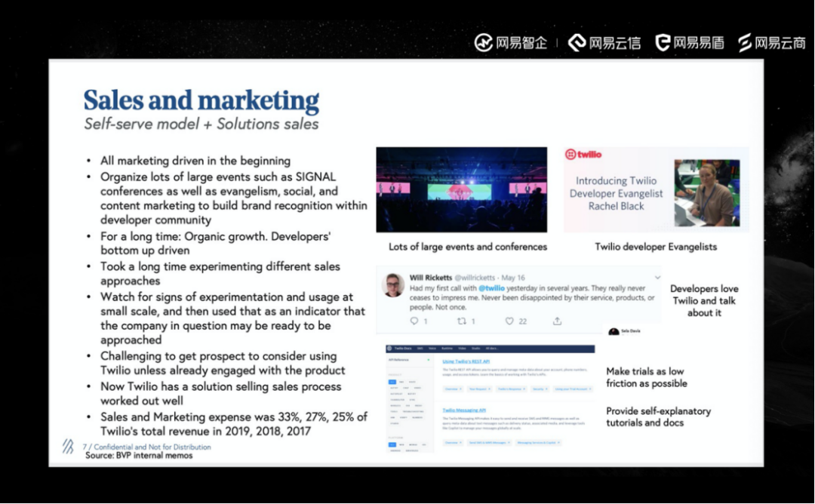
Task: Open the @twilio mention link
Action: coord(491,288)
